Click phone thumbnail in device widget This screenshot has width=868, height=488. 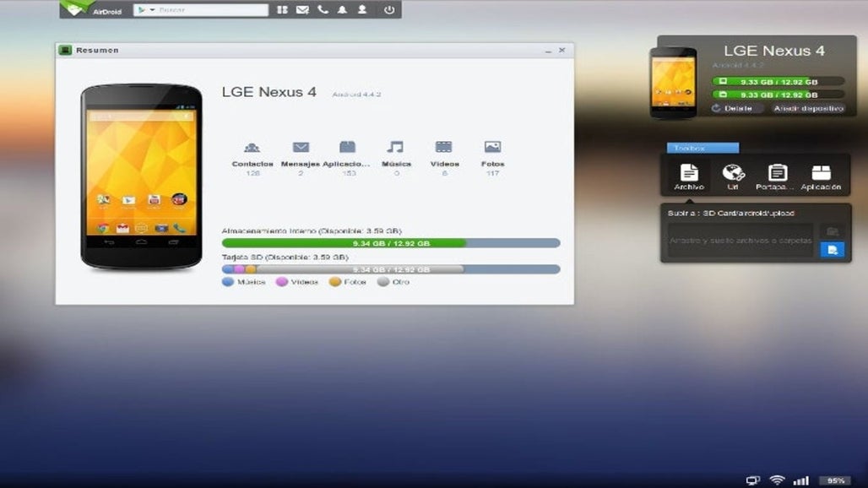tap(673, 83)
